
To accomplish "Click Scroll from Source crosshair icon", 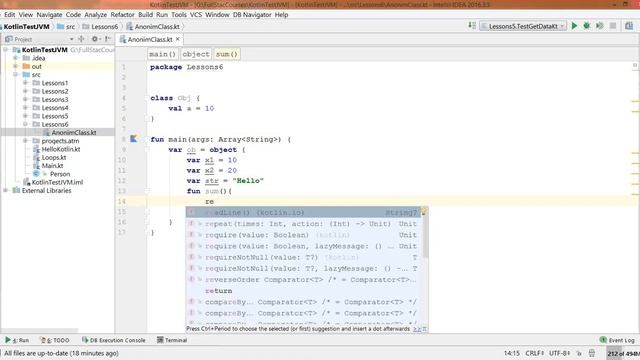I will (x=81, y=39).
